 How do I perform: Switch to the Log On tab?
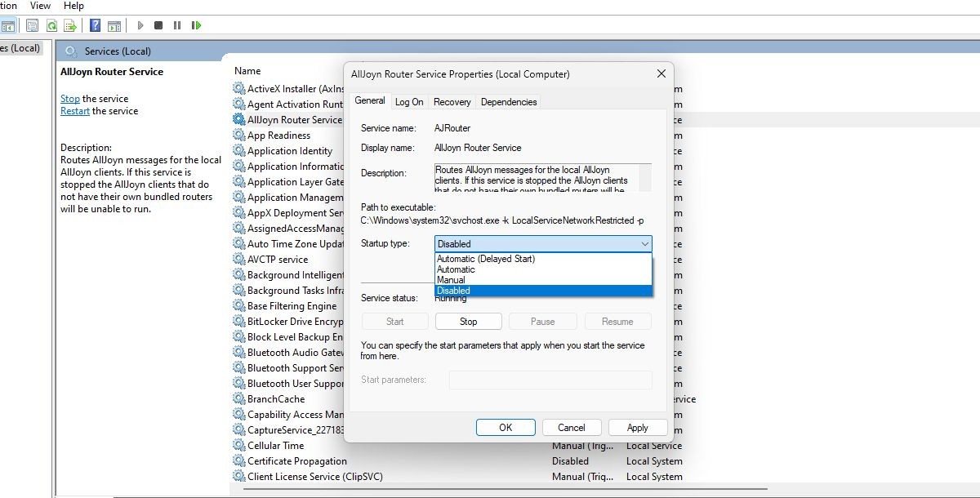(409, 102)
